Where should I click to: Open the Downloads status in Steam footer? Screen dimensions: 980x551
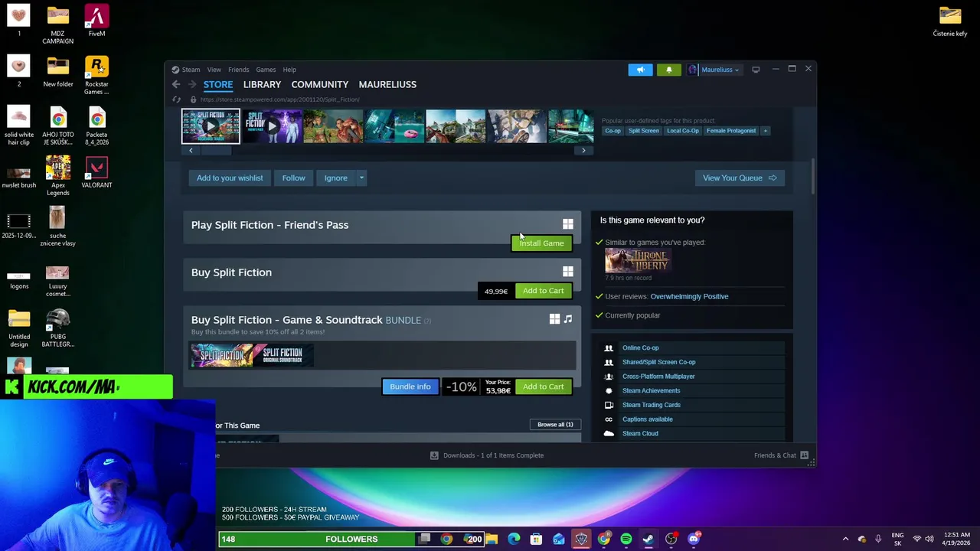[487, 455]
